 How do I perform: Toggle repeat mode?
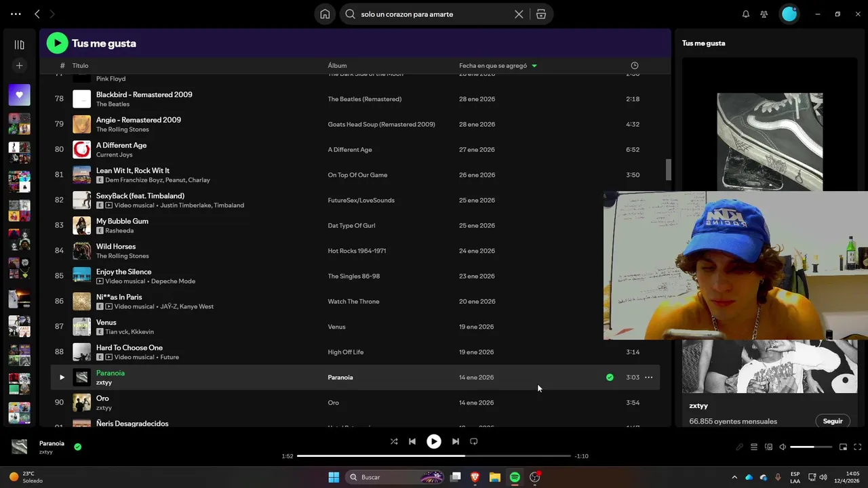coord(474,441)
